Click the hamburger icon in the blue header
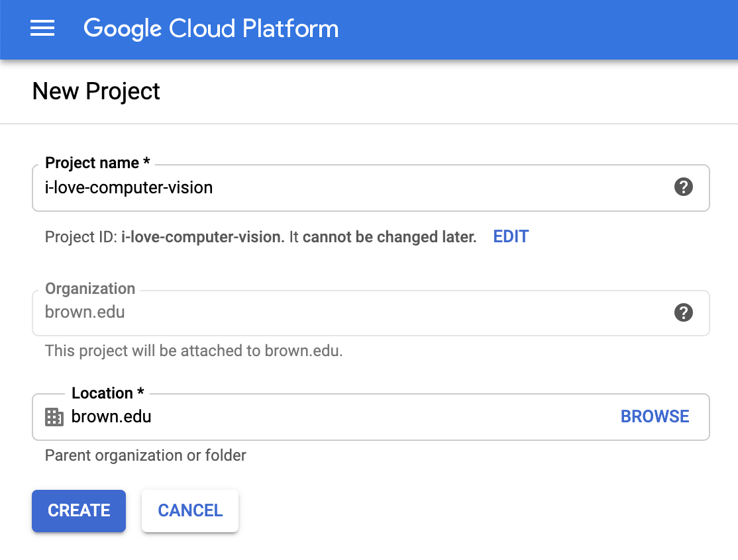The width and height of the screenshot is (738, 560). click(x=42, y=28)
